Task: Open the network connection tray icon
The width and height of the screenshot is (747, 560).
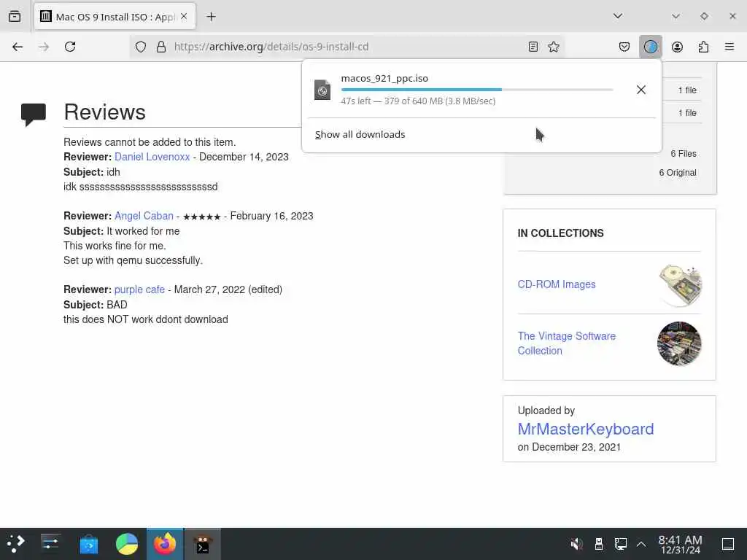Action: [620, 544]
